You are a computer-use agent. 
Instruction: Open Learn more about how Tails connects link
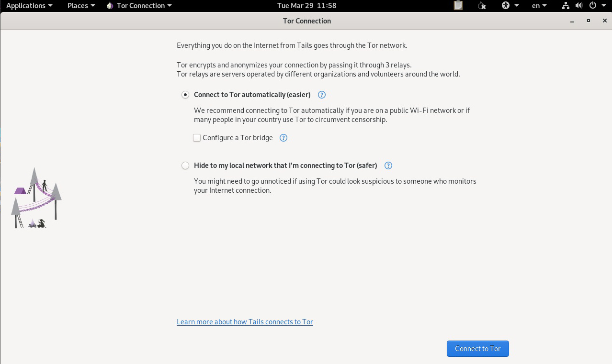tap(245, 322)
